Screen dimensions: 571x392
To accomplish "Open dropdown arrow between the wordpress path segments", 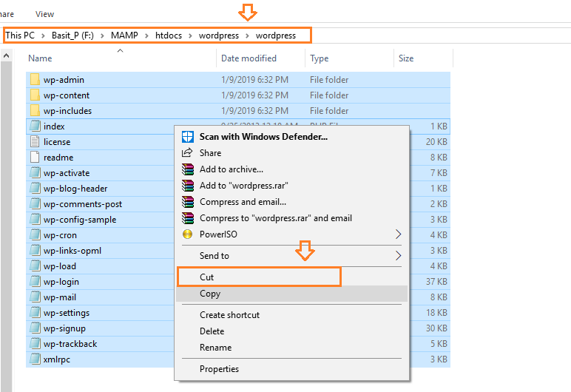I will click(x=247, y=36).
